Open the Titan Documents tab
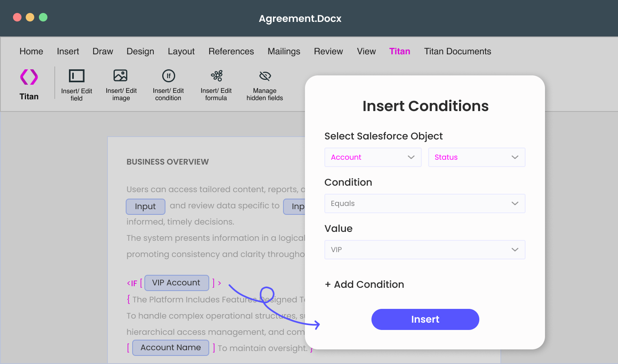 457,51
